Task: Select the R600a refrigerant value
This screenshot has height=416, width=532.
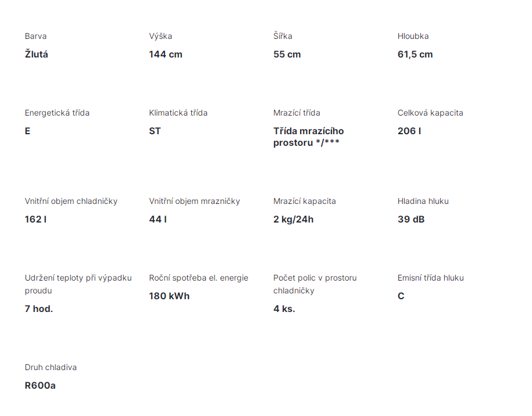Action: click(40, 386)
